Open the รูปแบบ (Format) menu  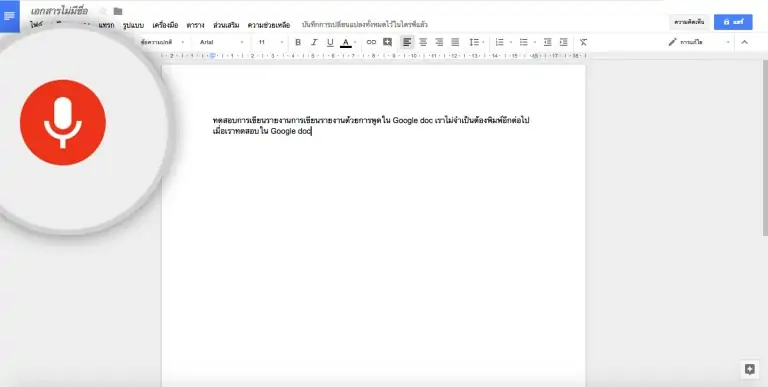tap(133, 25)
